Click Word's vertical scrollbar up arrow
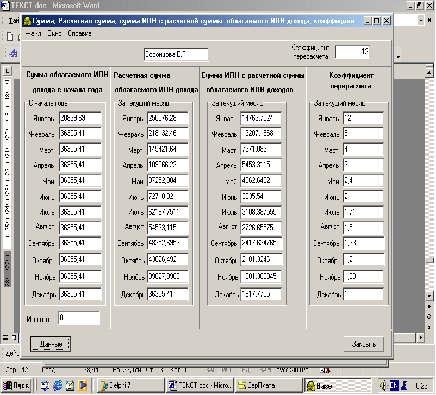This screenshot has height=395, width=436. click(x=429, y=72)
